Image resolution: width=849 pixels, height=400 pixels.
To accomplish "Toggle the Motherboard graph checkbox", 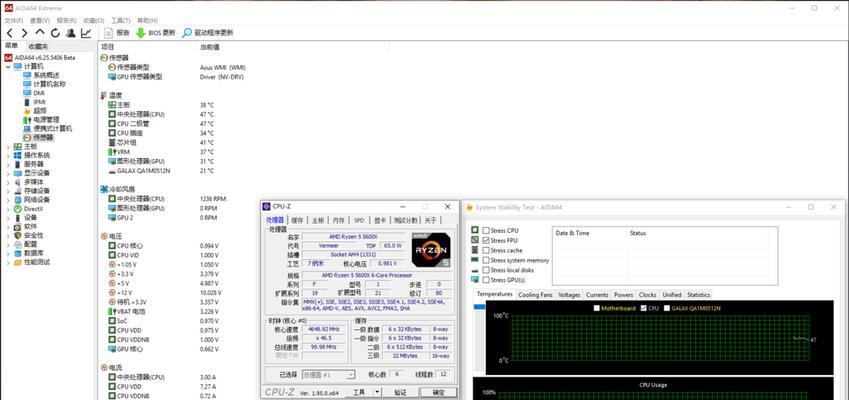I will [597, 308].
